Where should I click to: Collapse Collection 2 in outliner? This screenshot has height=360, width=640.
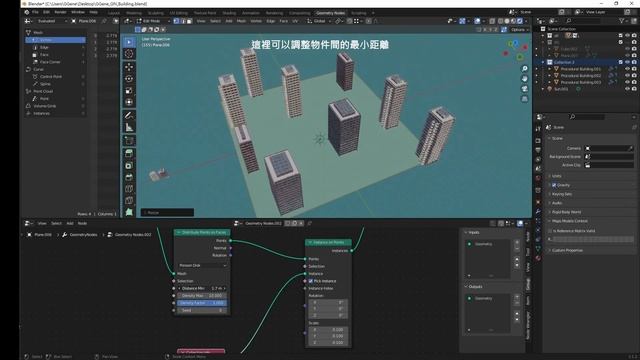pyautogui.click(x=543, y=62)
